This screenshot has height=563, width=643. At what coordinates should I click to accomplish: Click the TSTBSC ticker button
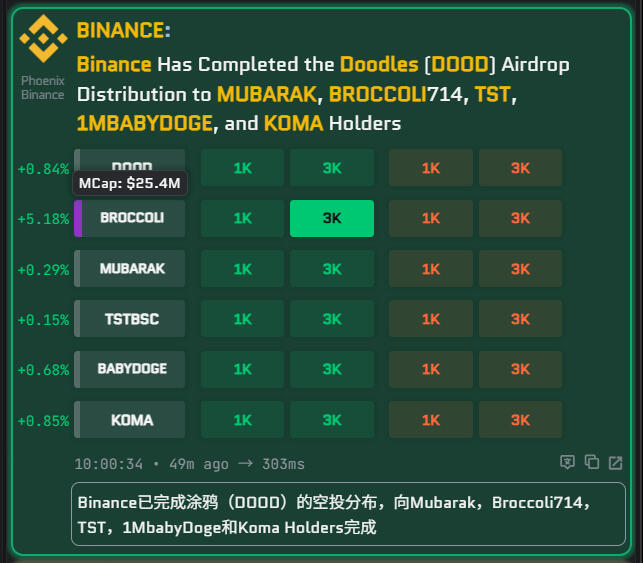click(132, 319)
